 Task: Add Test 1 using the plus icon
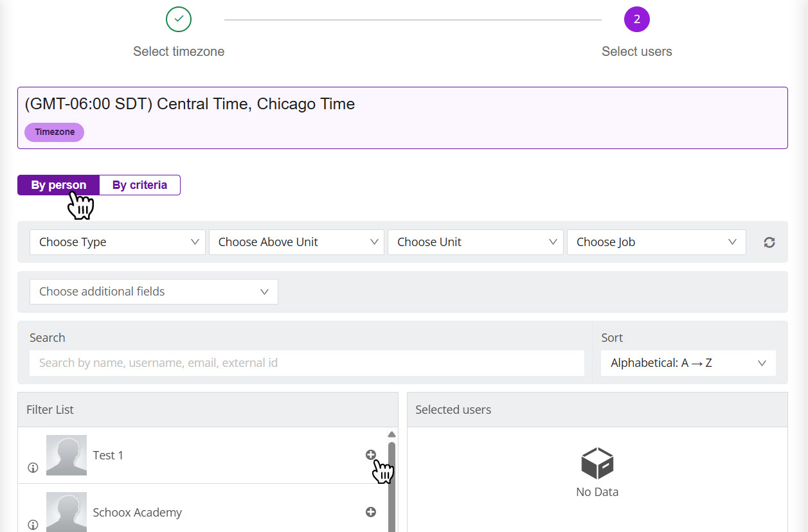click(x=371, y=455)
